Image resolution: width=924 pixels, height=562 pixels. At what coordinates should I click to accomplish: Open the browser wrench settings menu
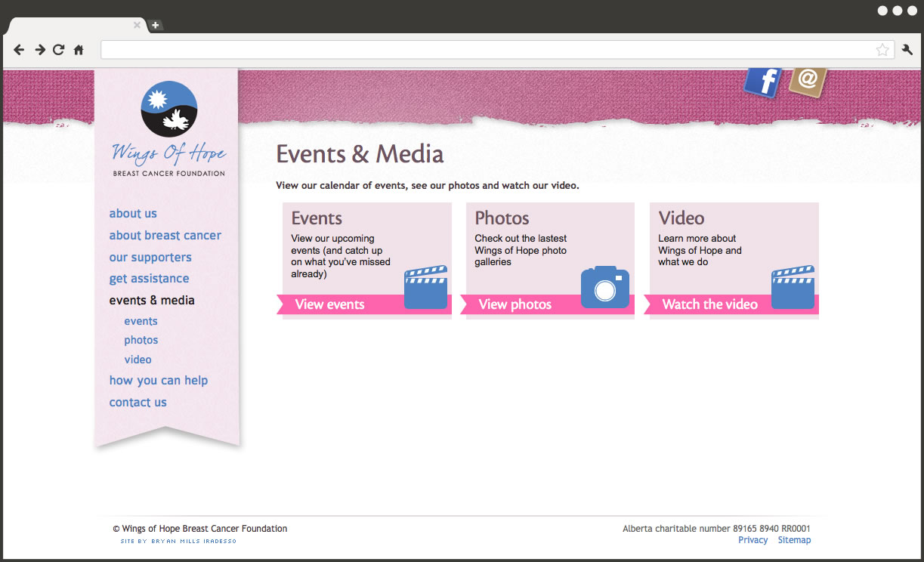coord(907,50)
